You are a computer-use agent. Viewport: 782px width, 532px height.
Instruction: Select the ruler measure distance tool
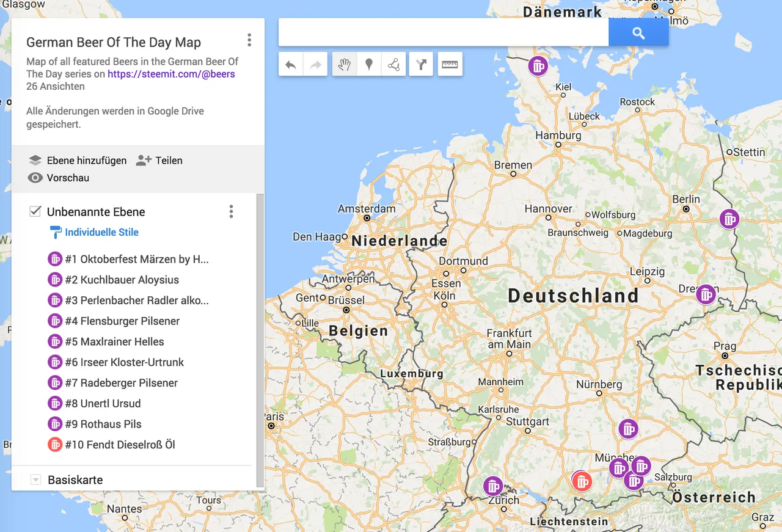tap(450, 65)
